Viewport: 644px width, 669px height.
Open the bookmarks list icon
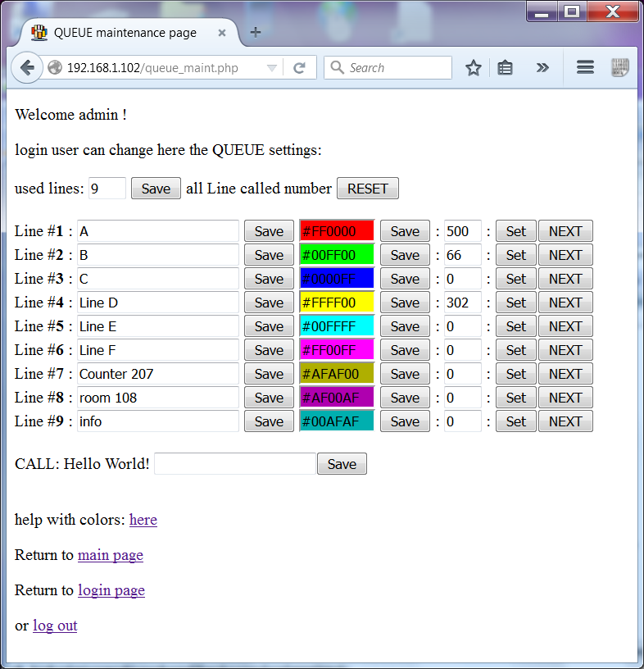[506, 68]
